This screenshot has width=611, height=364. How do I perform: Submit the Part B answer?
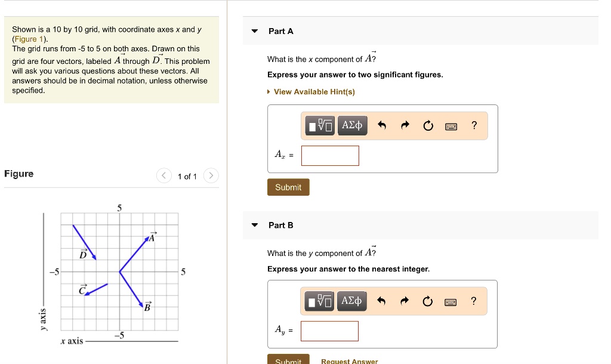point(288,360)
